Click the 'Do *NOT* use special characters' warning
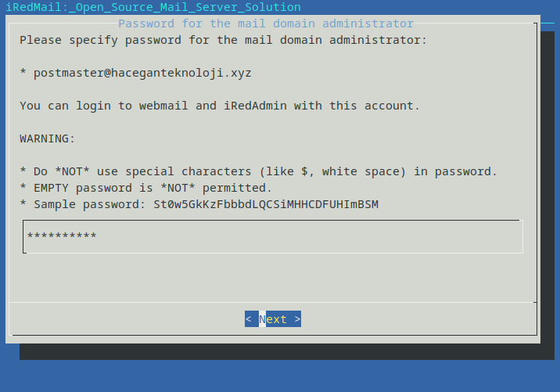The width and height of the screenshot is (560, 392). pos(259,171)
